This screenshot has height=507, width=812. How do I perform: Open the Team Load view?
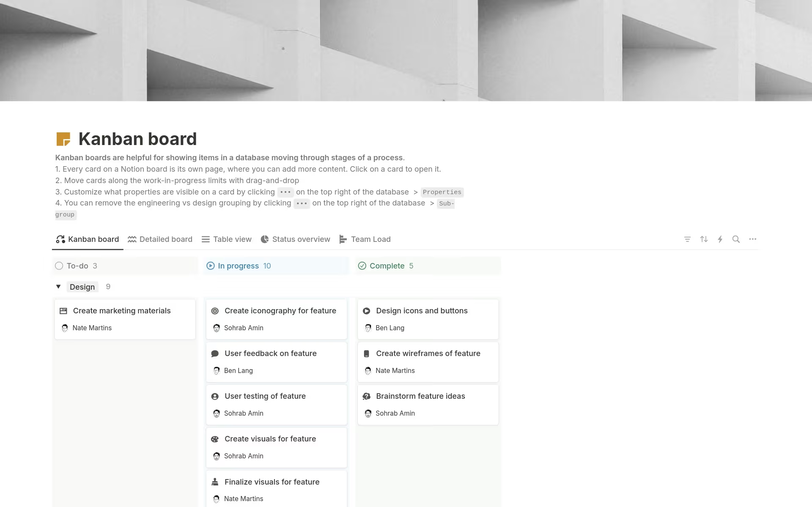pos(370,239)
